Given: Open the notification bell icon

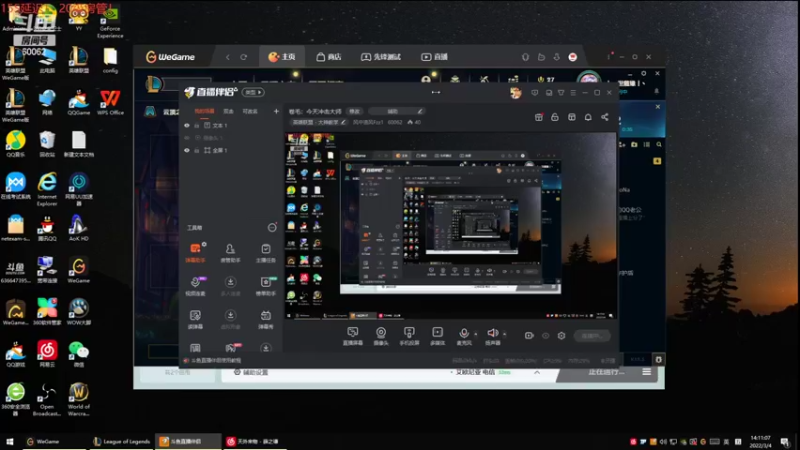Looking at the screenshot, I should 588,117.
